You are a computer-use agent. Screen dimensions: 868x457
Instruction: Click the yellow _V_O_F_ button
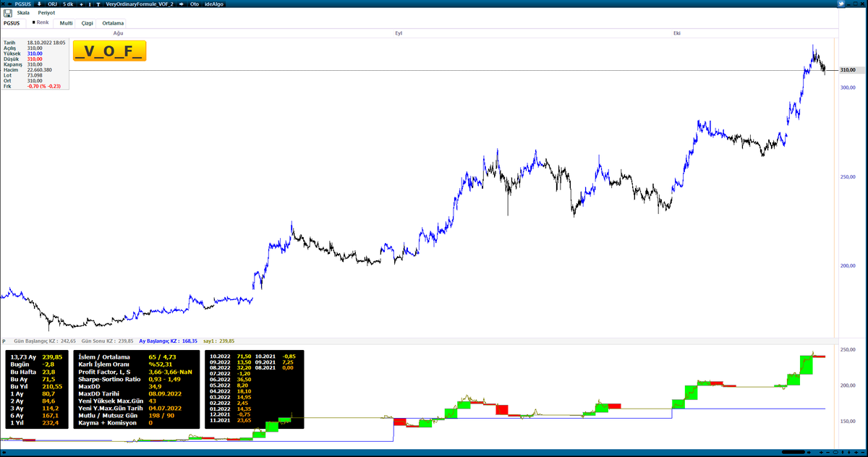[109, 51]
